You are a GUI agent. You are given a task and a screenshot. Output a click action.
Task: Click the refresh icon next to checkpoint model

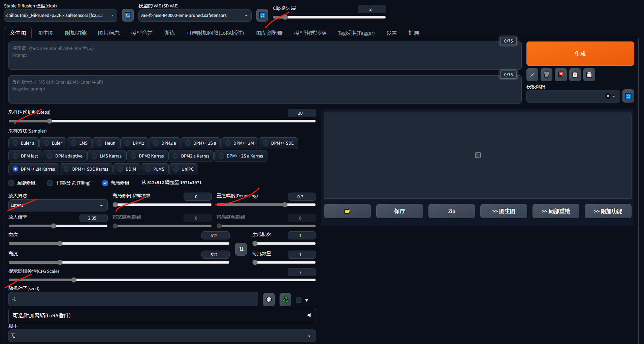tap(128, 16)
